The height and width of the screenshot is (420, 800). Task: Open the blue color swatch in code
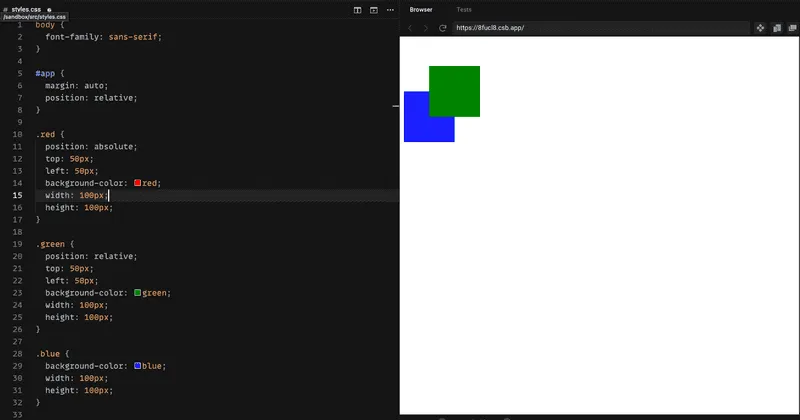(138, 366)
